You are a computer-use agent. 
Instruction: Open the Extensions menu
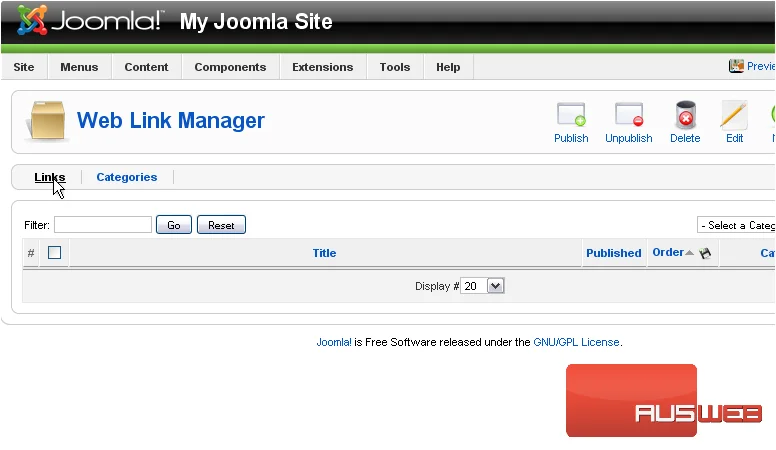(x=323, y=67)
